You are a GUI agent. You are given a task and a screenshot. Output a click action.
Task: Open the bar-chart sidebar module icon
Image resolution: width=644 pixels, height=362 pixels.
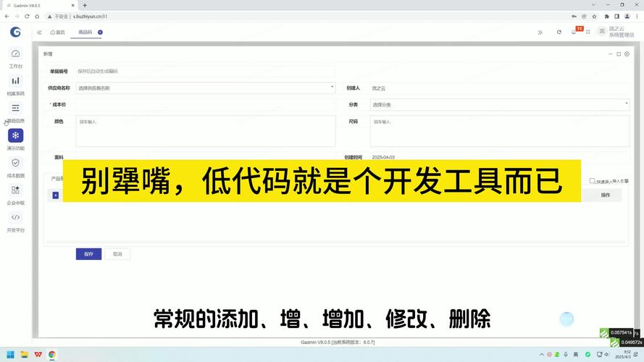16,81
